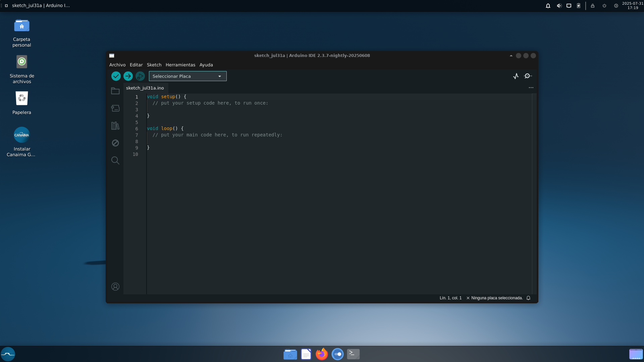The height and width of the screenshot is (362, 644).
Task: Click the main code comment on line 7
Action: (x=217, y=135)
